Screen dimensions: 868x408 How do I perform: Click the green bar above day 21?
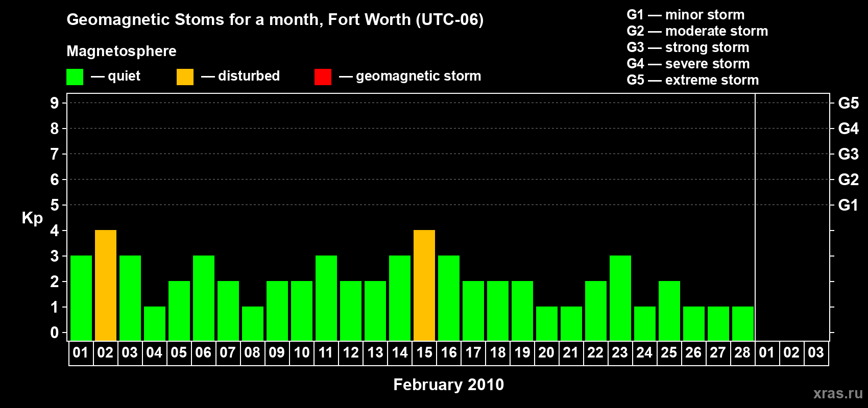(x=571, y=323)
